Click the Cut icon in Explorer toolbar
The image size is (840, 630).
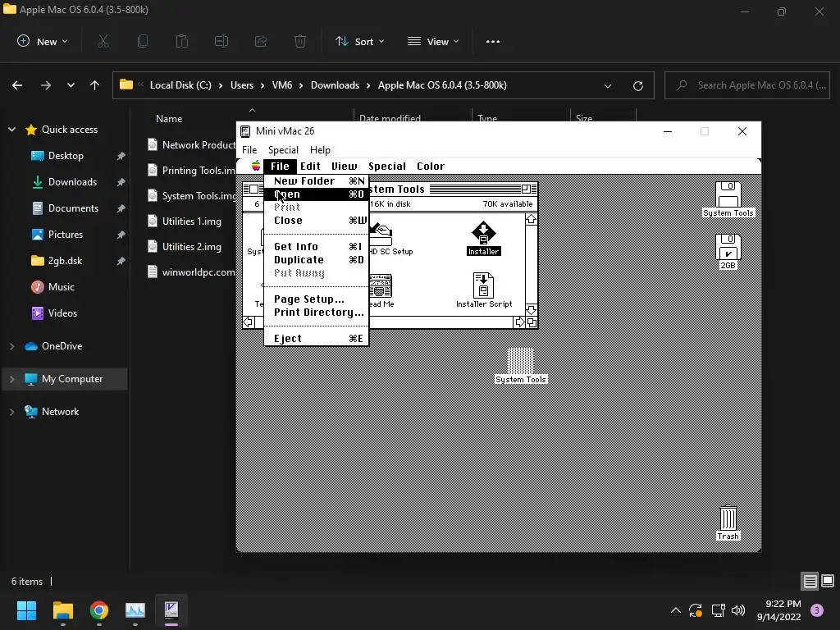click(103, 41)
